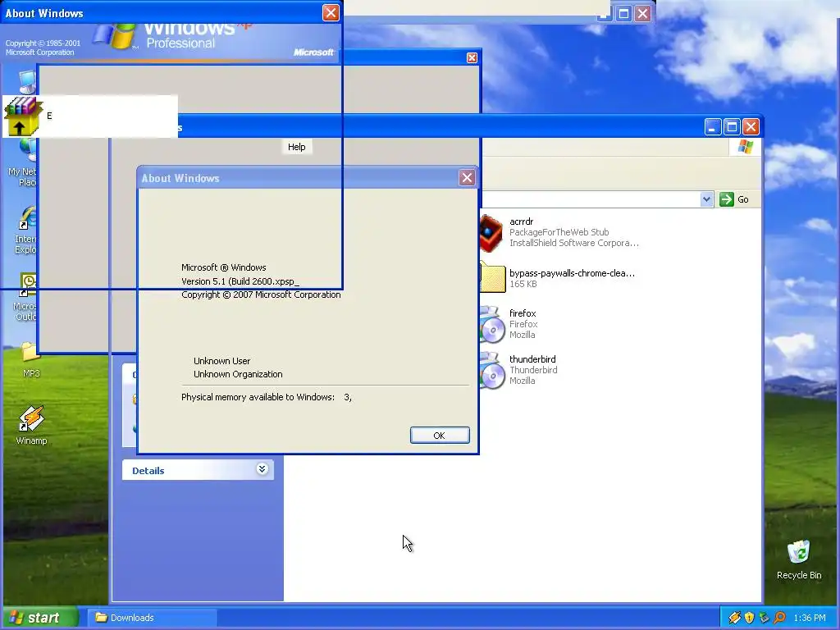Click the taskbar clock showing 1:36 PM
This screenshot has width=840, height=630.
click(x=809, y=618)
